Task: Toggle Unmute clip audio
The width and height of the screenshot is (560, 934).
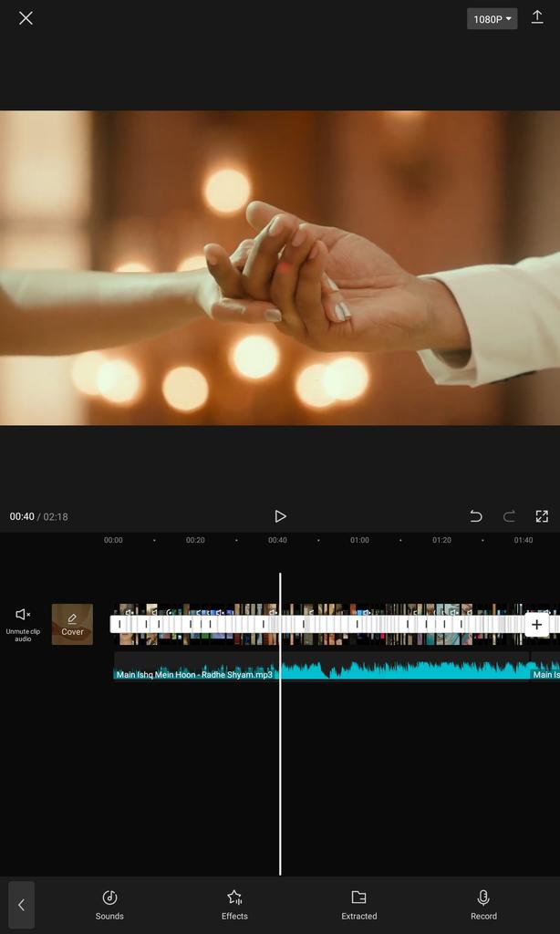Action: pyautogui.click(x=23, y=625)
